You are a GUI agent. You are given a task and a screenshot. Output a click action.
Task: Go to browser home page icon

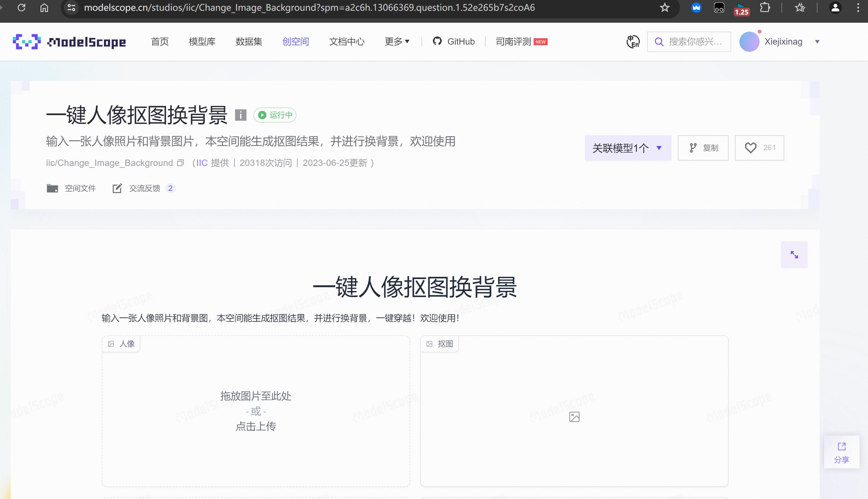click(44, 8)
